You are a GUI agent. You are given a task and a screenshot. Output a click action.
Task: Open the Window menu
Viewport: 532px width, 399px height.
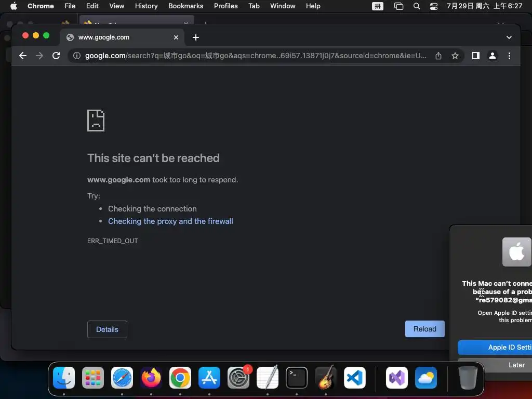coord(283,6)
